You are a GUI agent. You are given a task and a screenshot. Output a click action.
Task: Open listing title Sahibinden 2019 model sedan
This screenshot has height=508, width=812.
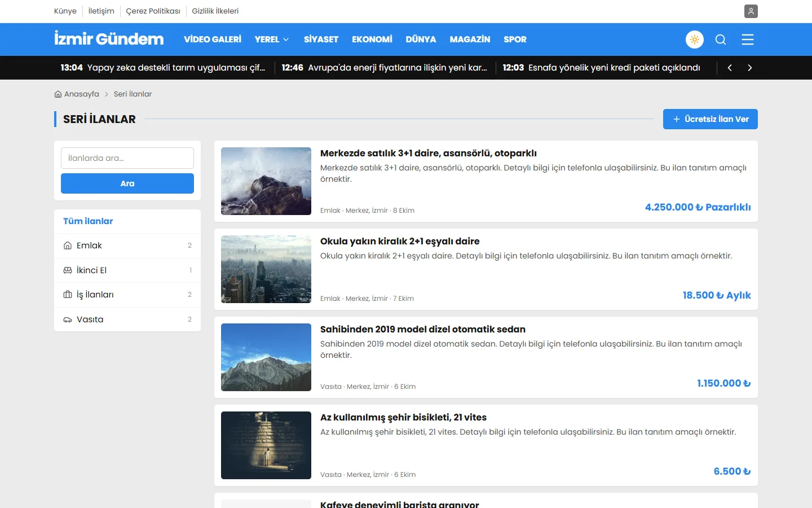pyautogui.click(x=423, y=330)
